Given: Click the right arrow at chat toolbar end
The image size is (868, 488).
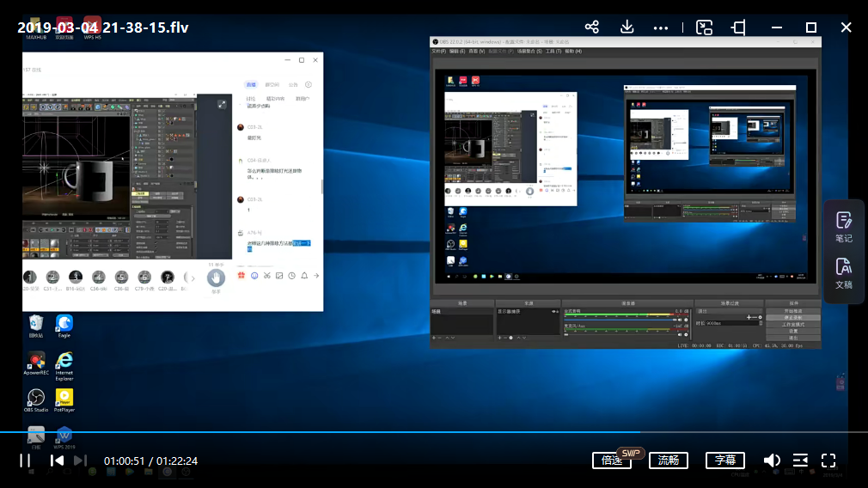Looking at the screenshot, I should coord(316,276).
